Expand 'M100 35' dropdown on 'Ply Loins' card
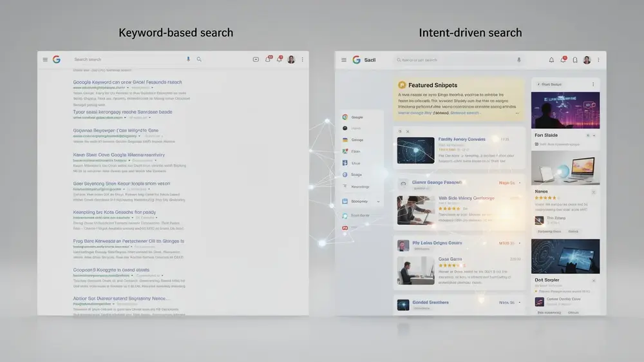 [x=520, y=243]
